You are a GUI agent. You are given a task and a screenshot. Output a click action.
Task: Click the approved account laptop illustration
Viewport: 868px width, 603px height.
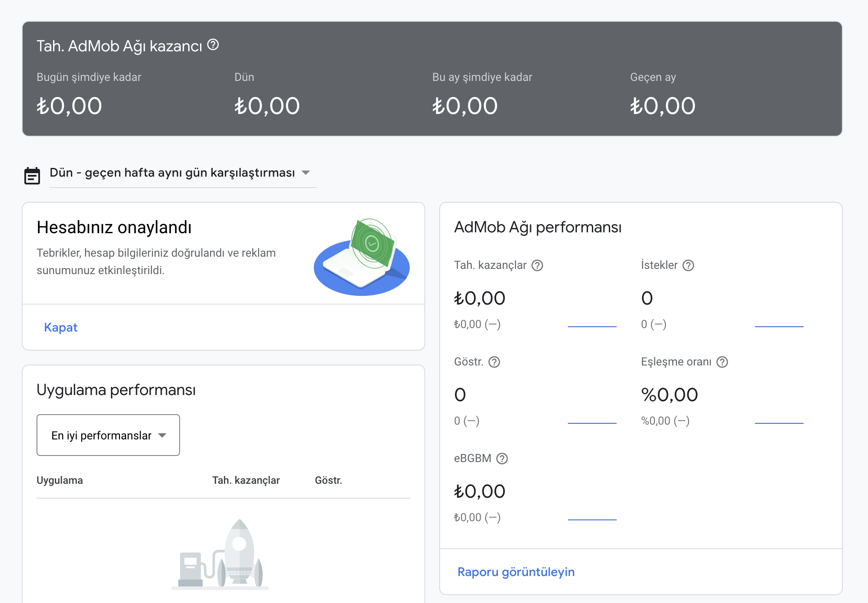pos(362,257)
